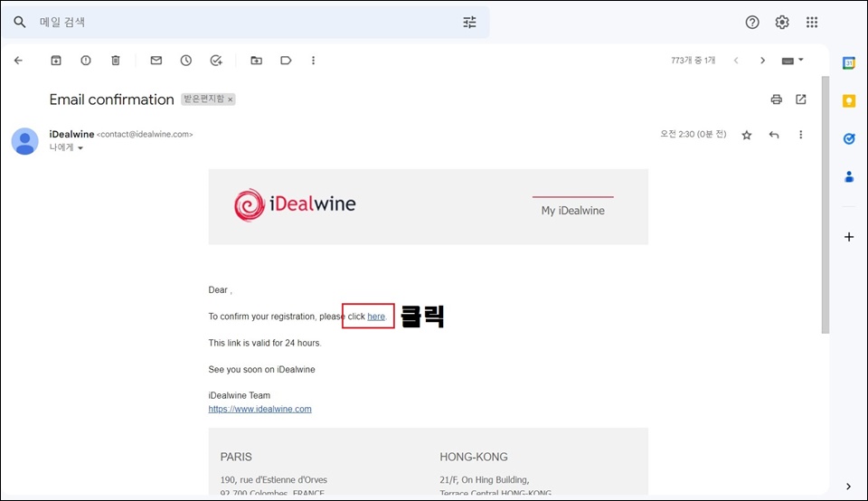This screenshot has height=501, width=868.
Task: Add email to Tasks
Action: (x=216, y=61)
